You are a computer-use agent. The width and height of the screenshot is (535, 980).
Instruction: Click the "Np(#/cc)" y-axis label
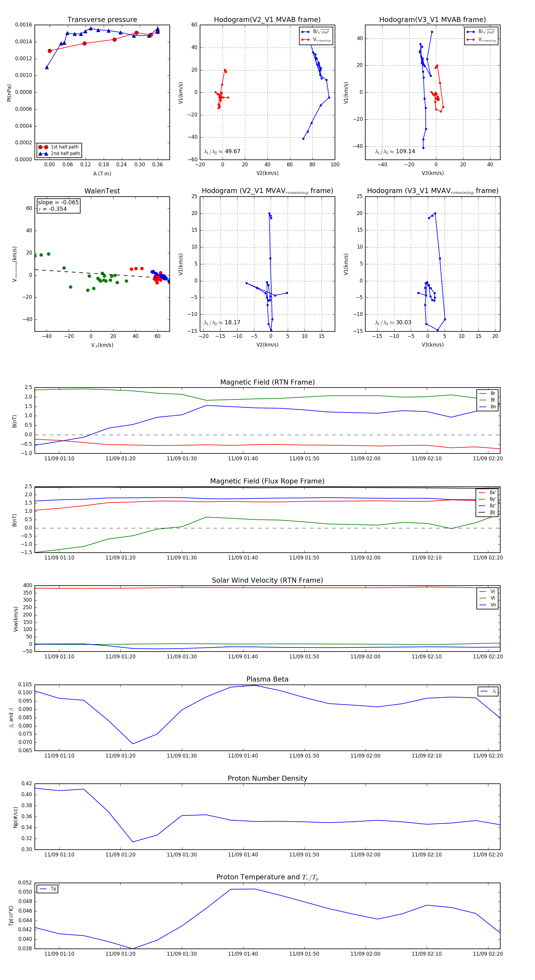click(16, 817)
